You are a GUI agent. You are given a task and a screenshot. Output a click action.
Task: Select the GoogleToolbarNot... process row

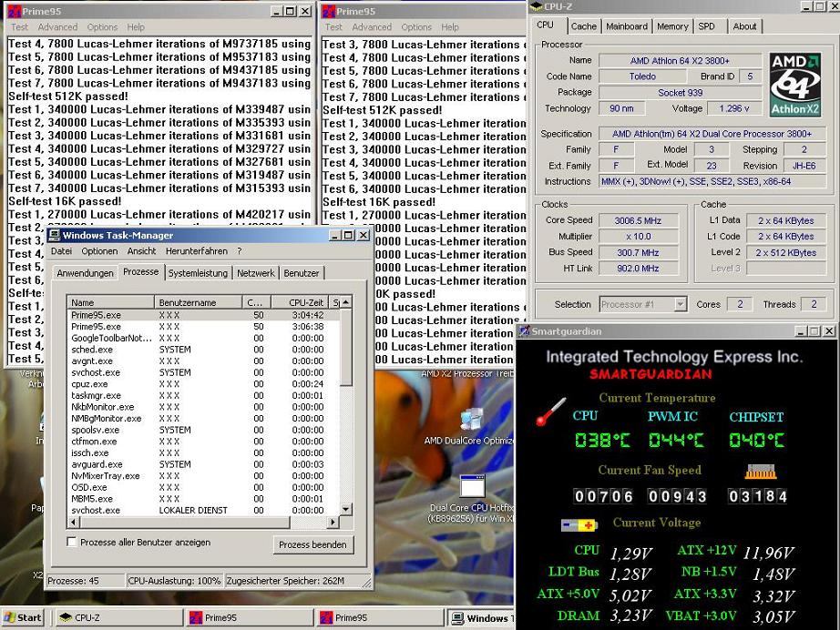coord(203,338)
